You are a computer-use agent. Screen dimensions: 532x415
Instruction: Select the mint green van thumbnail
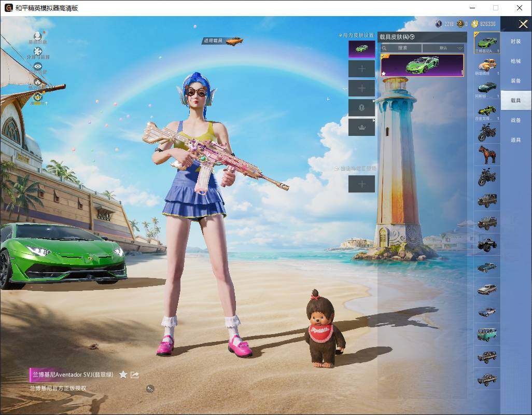point(487,334)
